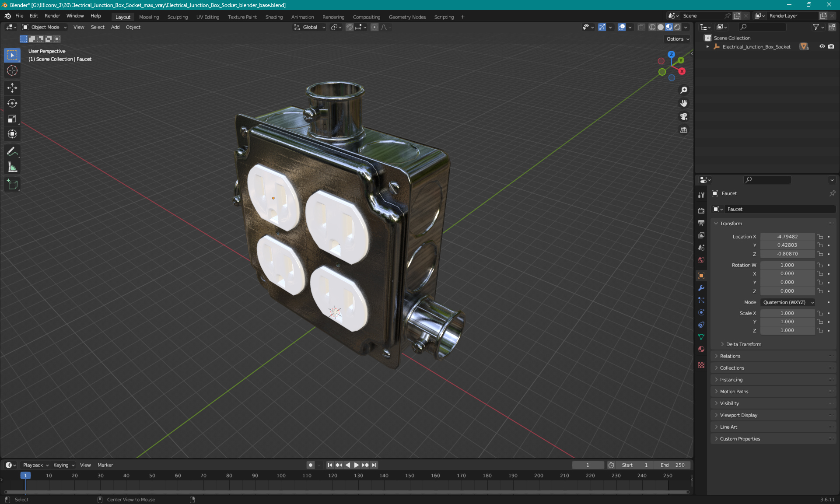Viewport: 840px width, 504px height.
Task: Click the pan view hand icon
Action: click(x=684, y=103)
